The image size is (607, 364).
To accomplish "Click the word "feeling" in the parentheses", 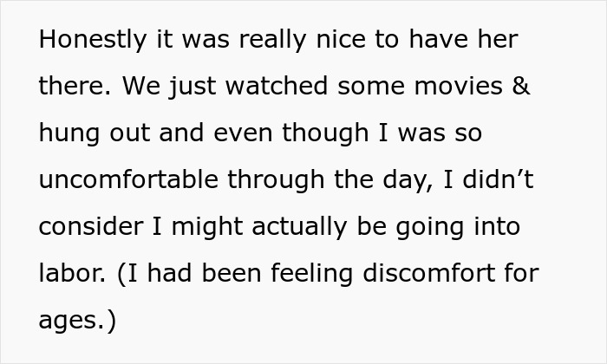I will [x=308, y=274].
